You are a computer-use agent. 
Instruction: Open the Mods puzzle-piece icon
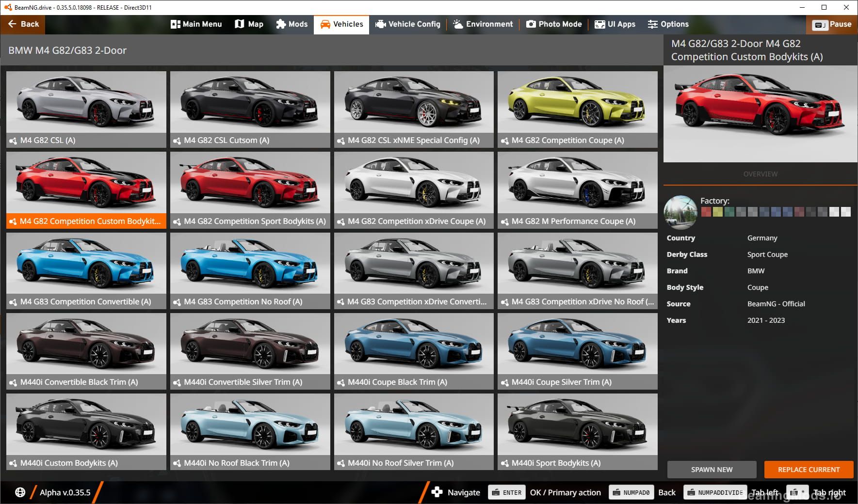coord(281,24)
